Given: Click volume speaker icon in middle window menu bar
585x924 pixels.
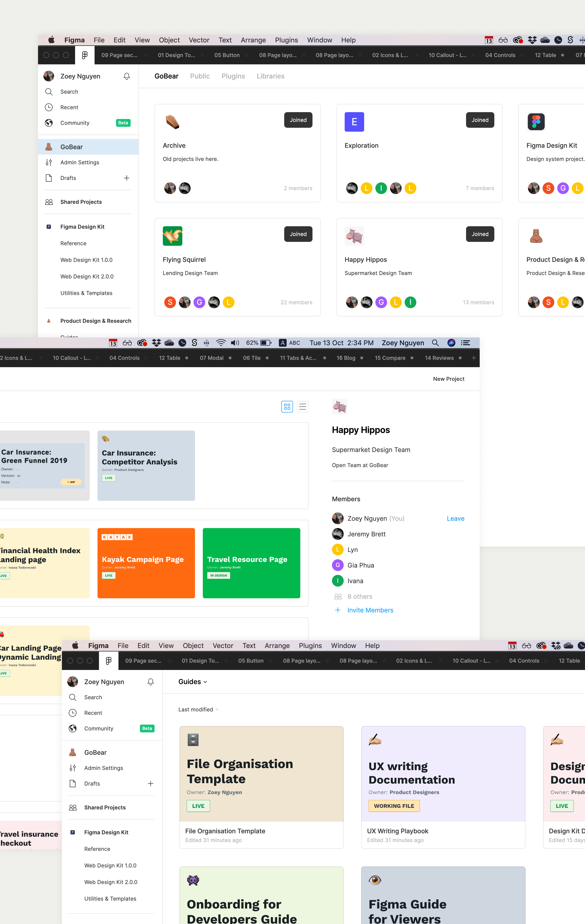Looking at the screenshot, I should [235, 343].
